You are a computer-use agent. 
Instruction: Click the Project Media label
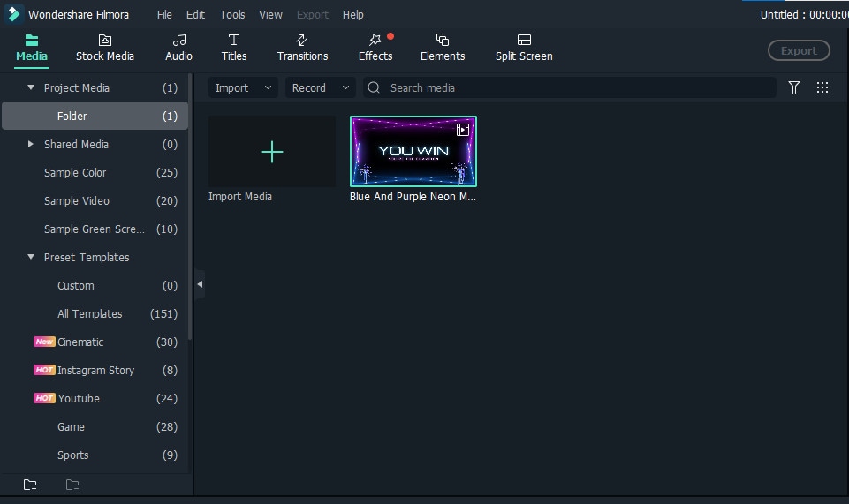click(76, 87)
